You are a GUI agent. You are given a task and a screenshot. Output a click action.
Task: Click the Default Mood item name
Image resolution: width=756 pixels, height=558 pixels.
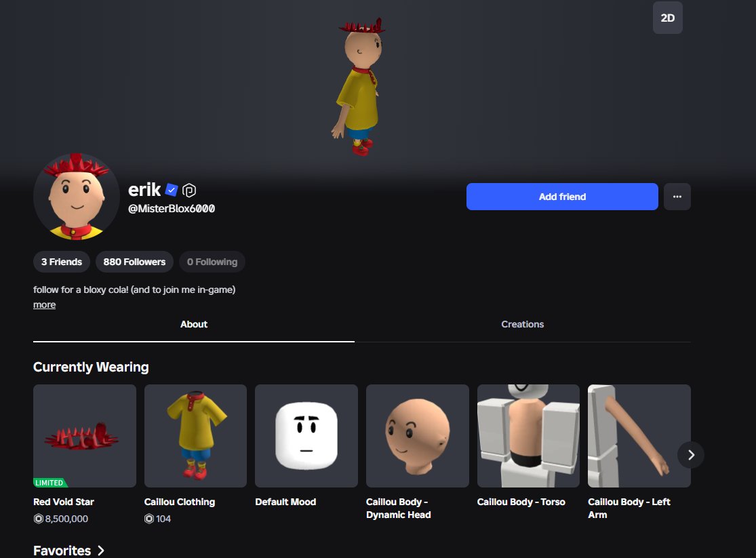click(285, 502)
